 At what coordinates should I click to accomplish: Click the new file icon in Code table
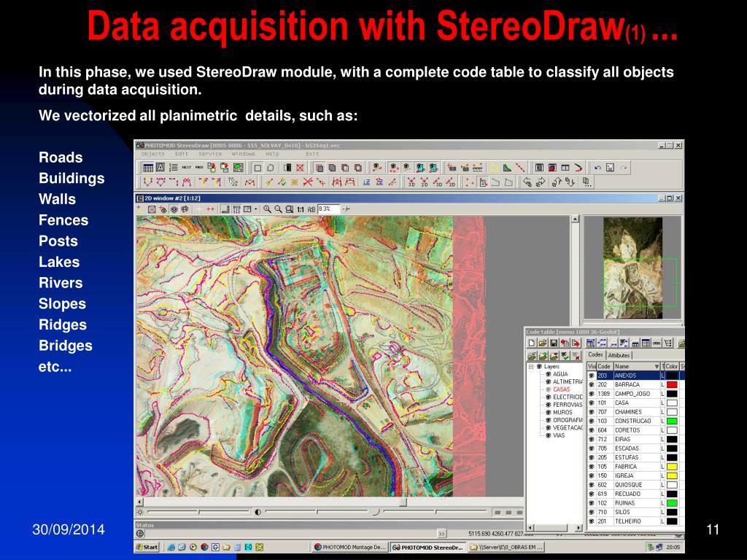532,343
